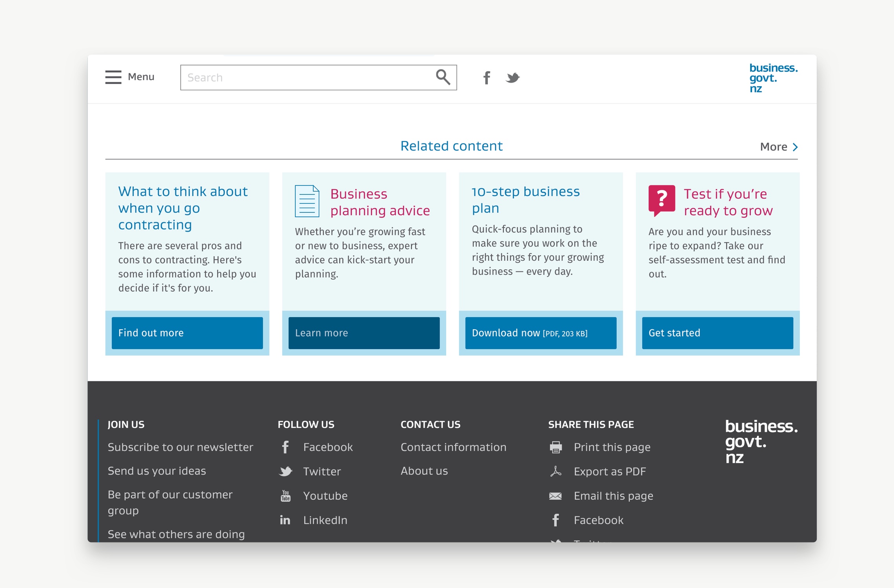
Task: Click the search magnifier icon
Action: point(444,78)
